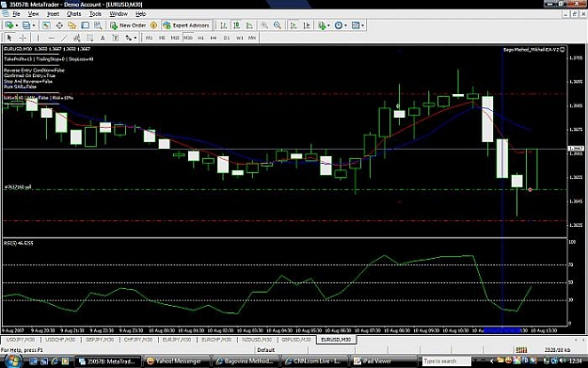Toggle the Expert Advisors button
The height and width of the screenshot is (368, 588).
(x=186, y=25)
